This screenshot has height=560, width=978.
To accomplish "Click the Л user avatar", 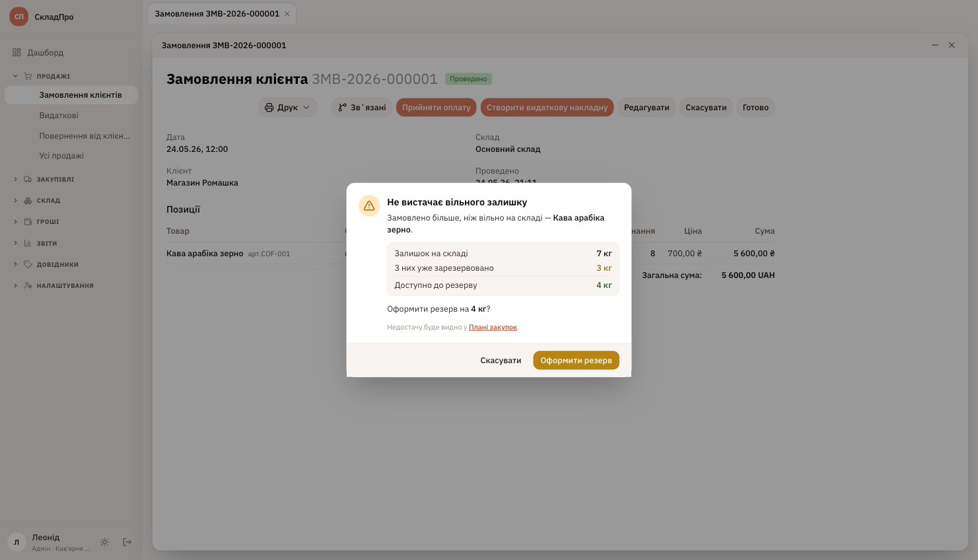I will [17, 542].
